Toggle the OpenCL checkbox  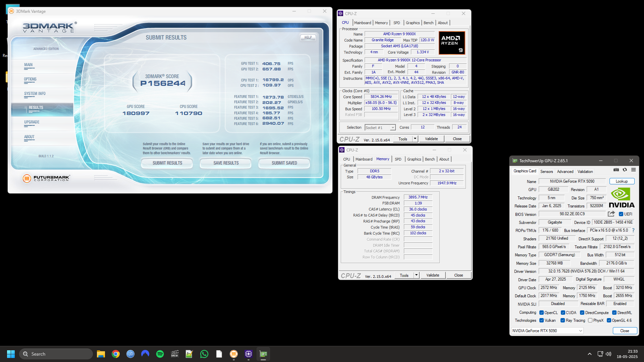click(541, 313)
